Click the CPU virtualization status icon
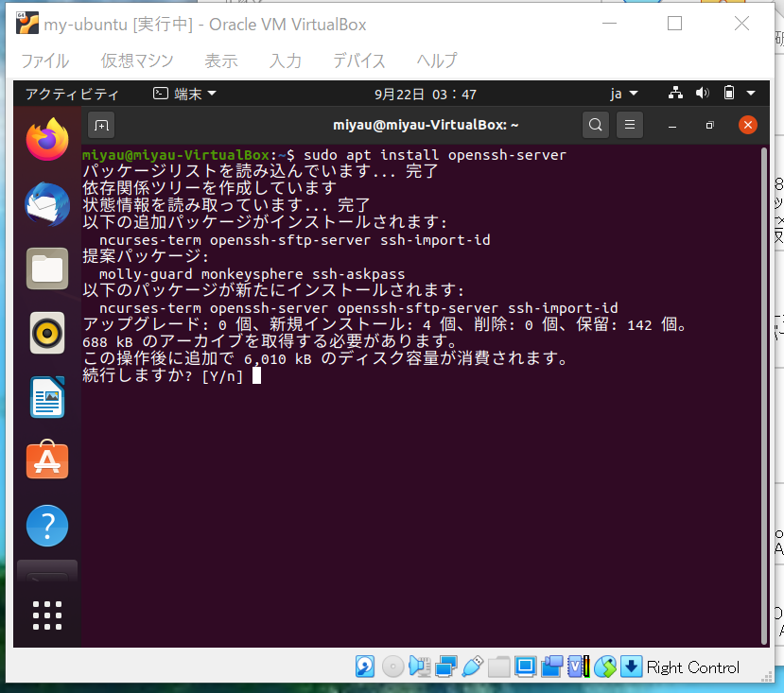The image size is (784, 693). pyautogui.click(x=579, y=667)
